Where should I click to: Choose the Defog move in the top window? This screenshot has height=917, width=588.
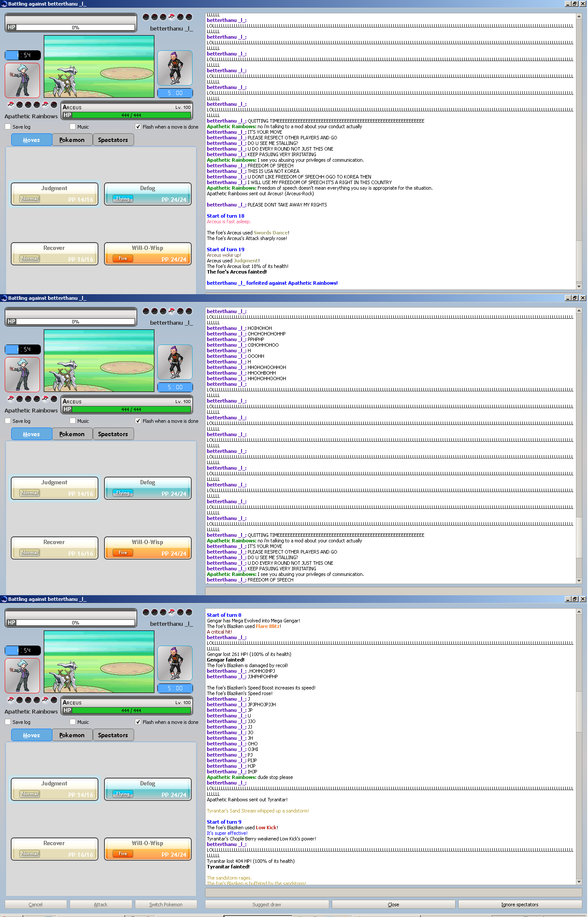tap(148, 194)
